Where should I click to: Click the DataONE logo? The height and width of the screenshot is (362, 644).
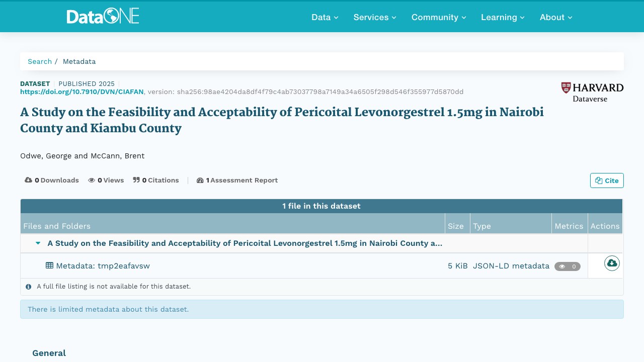coord(103,17)
